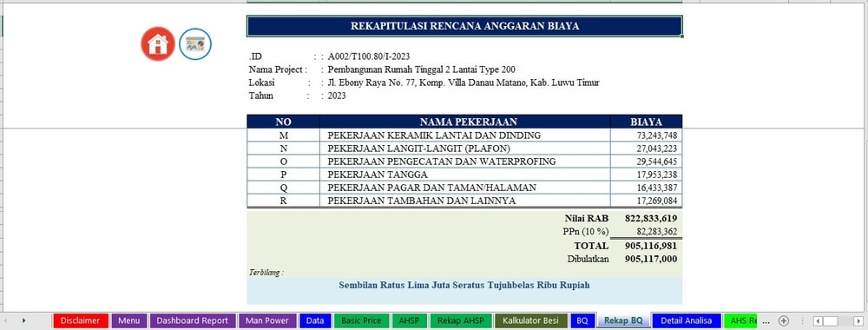Screen dimensions: 868x330
Task: Open the Dashboard Report sheet tab
Action: (x=192, y=320)
